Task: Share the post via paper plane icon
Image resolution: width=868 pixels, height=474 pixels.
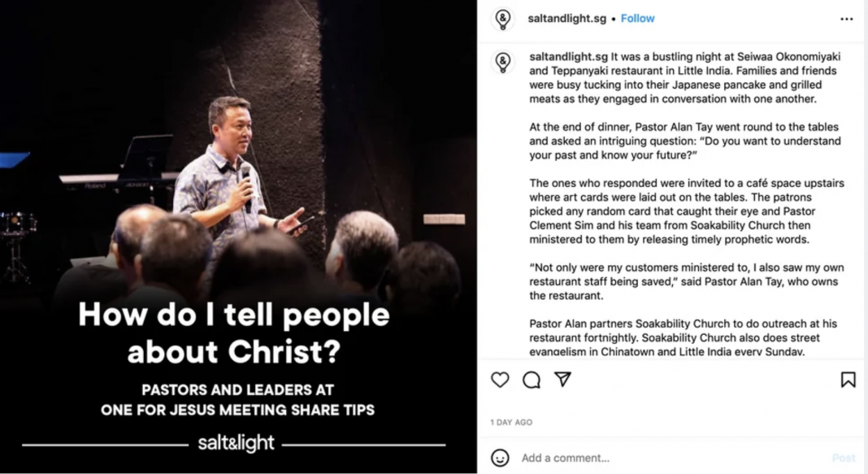Action: 562,380
